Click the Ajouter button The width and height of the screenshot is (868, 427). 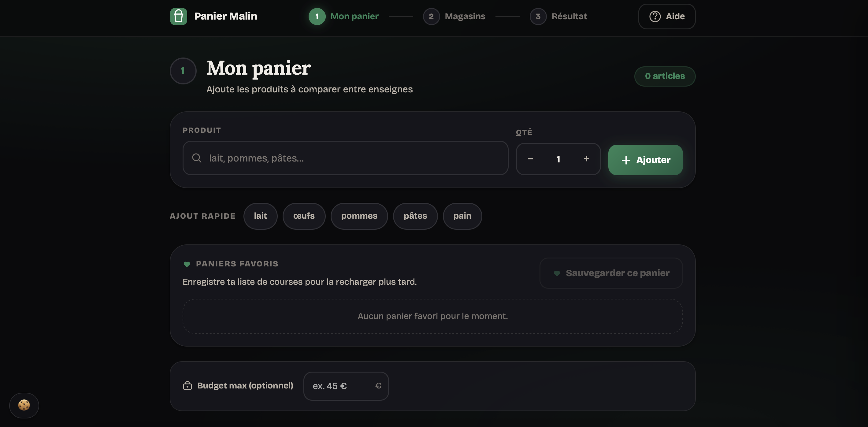point(645,160)
